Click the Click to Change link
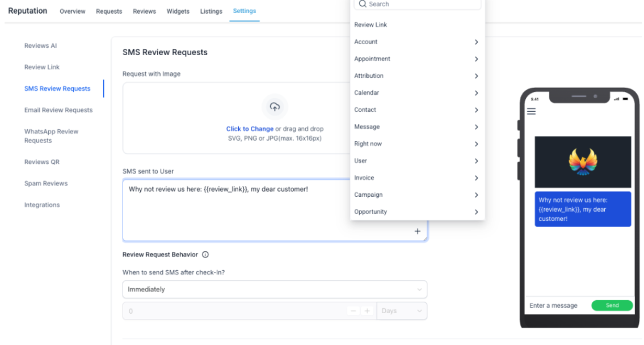This screenshot has height=345, width=644. coord(250,129)
